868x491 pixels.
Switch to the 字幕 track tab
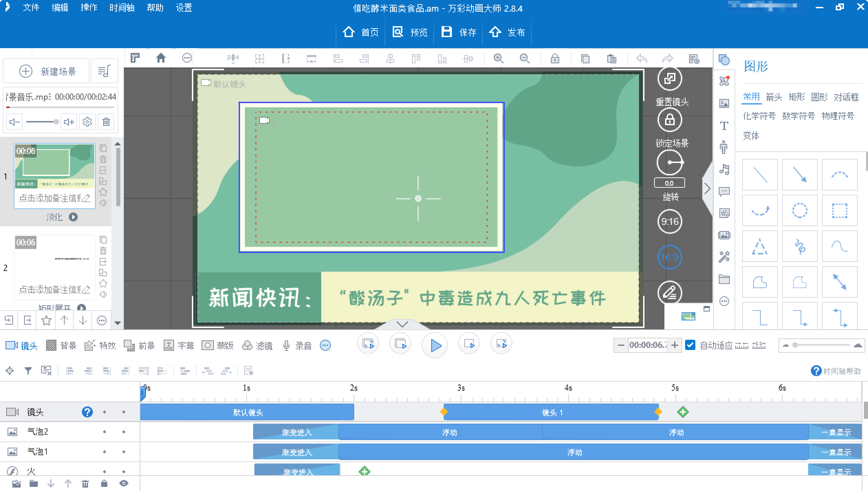[x=179, y=346]
